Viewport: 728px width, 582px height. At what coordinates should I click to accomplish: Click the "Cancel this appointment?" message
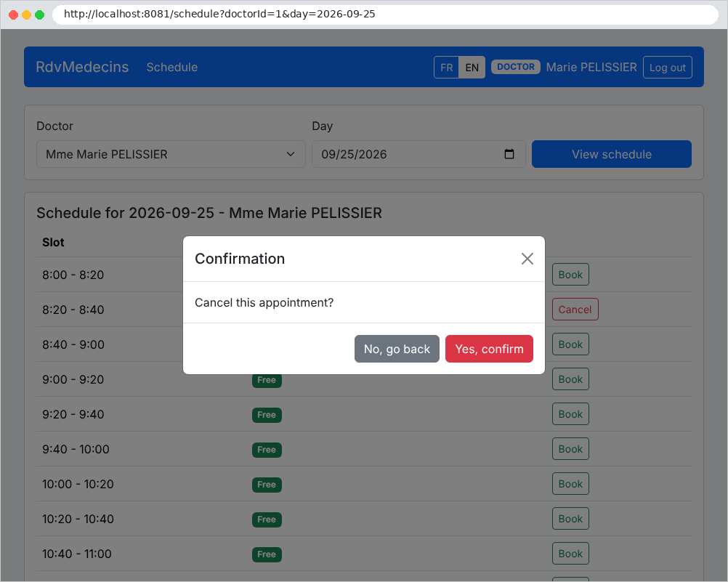click(264, 302)
